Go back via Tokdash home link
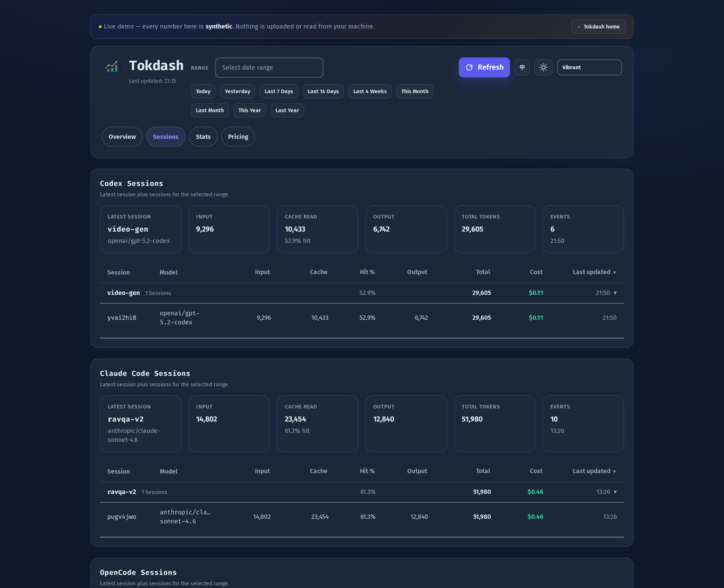Viewport: 724px width, 588px height. [x=598, y=27]
